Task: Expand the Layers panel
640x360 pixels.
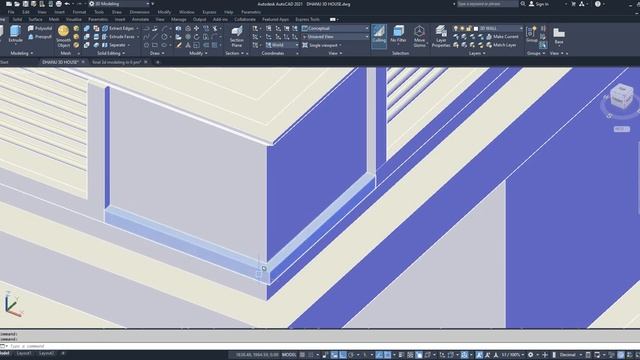Action: (x=477, y=53)
